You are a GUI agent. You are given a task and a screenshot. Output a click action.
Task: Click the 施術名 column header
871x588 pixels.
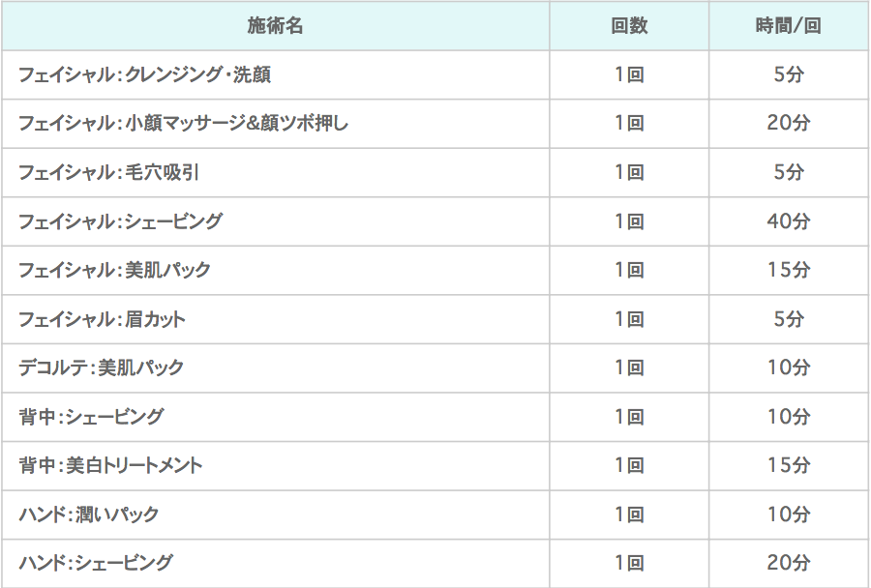[x=276, y=25]
